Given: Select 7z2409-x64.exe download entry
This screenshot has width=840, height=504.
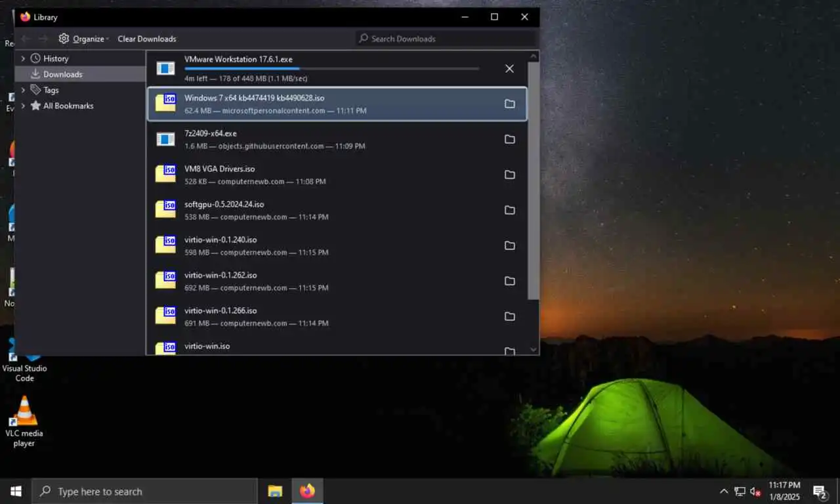Looking at the screenshot, I should pos(337,139).
